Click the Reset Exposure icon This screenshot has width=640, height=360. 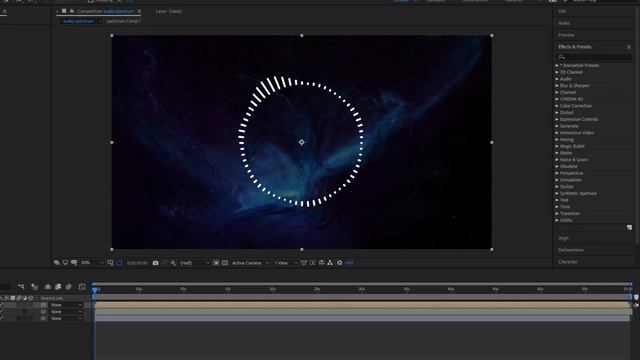[x=340, y=263]
